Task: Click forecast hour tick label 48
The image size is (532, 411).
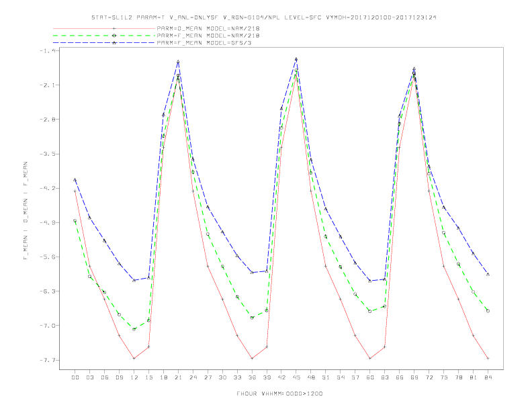Action: 311,377
